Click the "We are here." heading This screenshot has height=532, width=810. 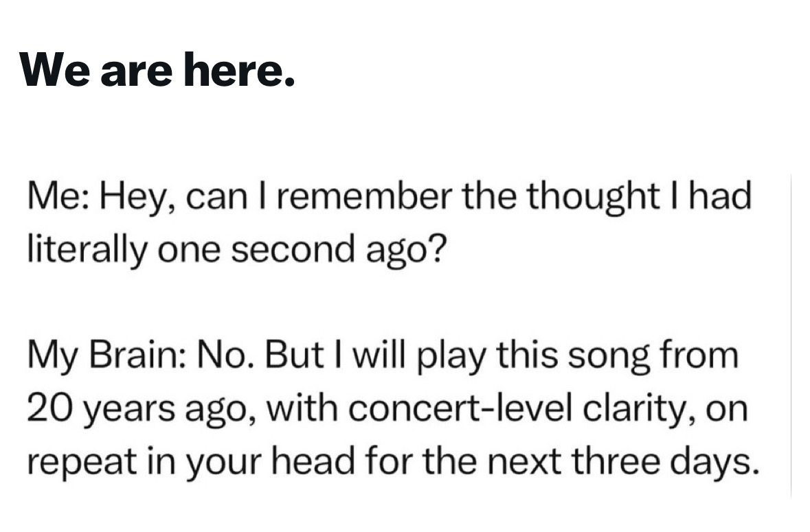(157, 69)
